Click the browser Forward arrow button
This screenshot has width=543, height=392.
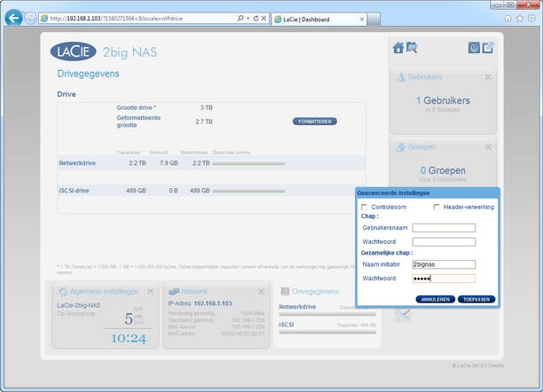point(30,19)
